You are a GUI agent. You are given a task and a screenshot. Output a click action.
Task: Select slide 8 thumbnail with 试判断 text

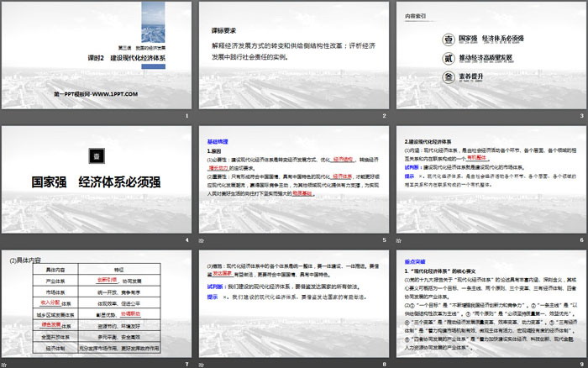click(294, 304)
